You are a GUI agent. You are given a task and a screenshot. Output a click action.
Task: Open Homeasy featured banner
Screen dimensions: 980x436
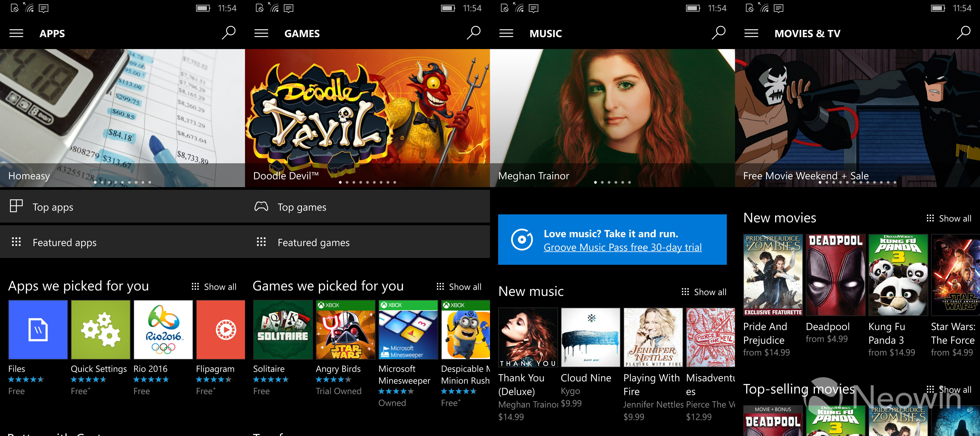coord(122,118)
